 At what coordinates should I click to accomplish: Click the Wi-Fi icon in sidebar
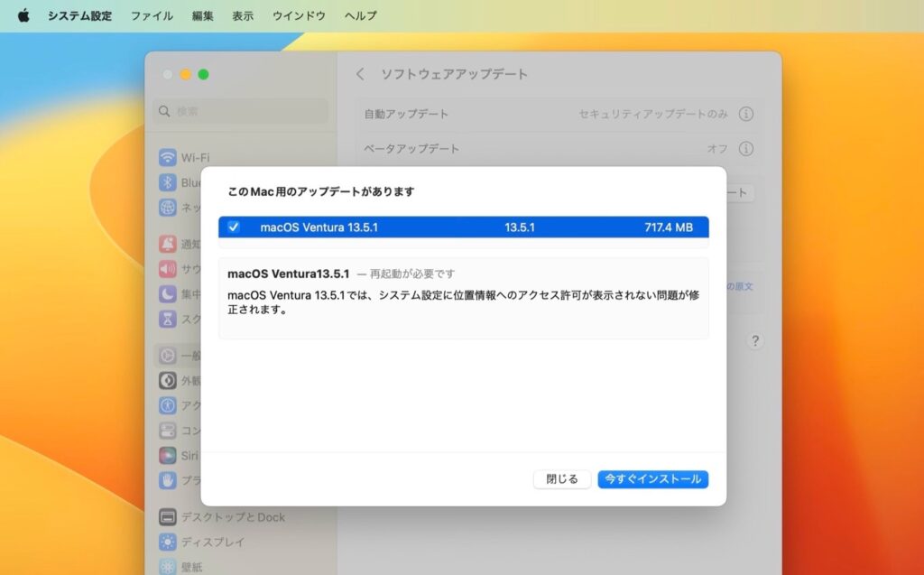(168, 157)
